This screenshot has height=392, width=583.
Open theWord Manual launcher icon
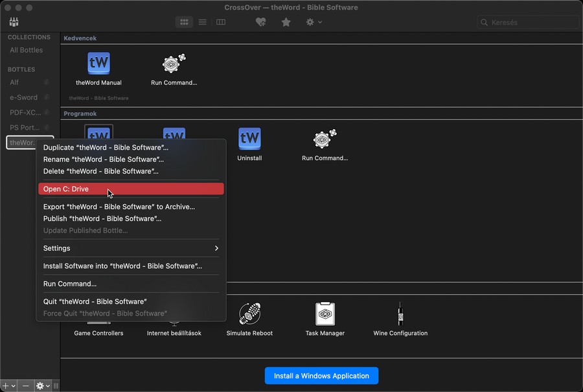(x=98, y=63)
